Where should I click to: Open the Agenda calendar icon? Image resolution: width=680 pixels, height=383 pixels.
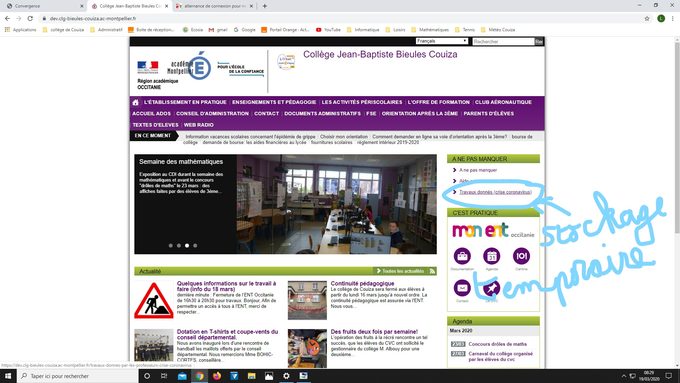click(x=491, y=256)
